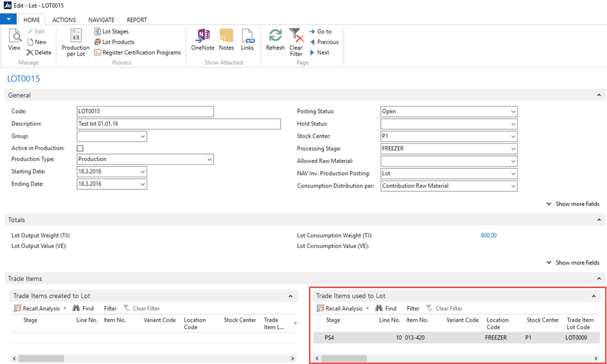
Task: Open Links attachment
Action: pos(247,40)
